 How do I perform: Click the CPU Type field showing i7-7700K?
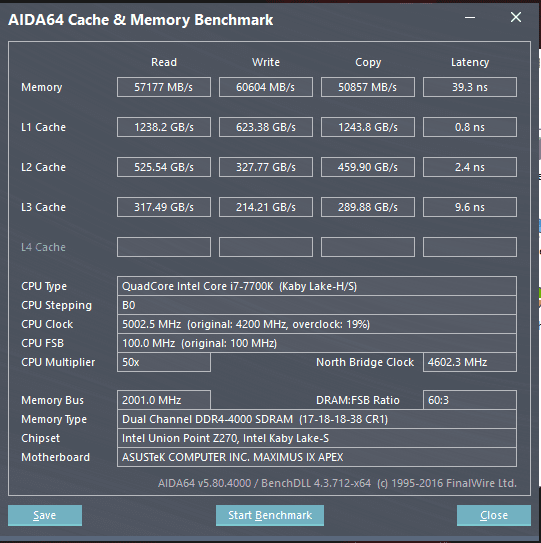pos(317,286)
